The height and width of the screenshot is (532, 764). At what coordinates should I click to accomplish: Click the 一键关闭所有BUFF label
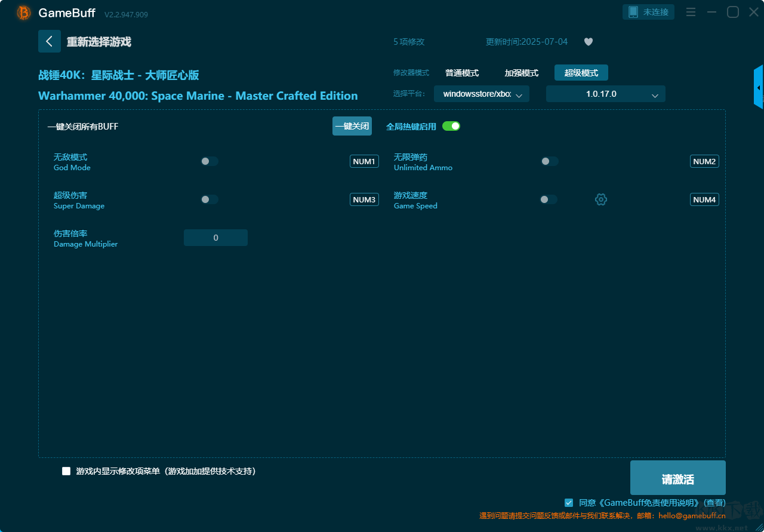pos(83,127)
